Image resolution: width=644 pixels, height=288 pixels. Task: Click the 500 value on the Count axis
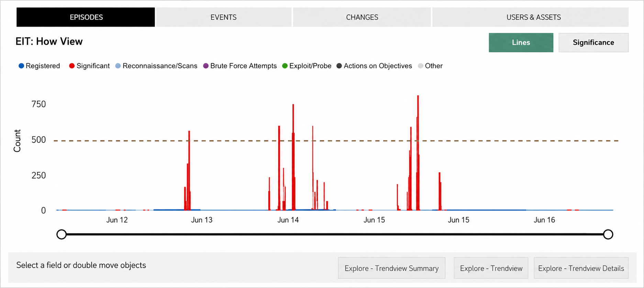[x=38, y=140]
